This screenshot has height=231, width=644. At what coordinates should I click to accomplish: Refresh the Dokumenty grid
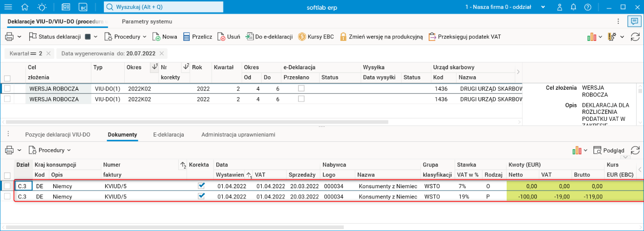pyautogui.click(x=635, y=150)
